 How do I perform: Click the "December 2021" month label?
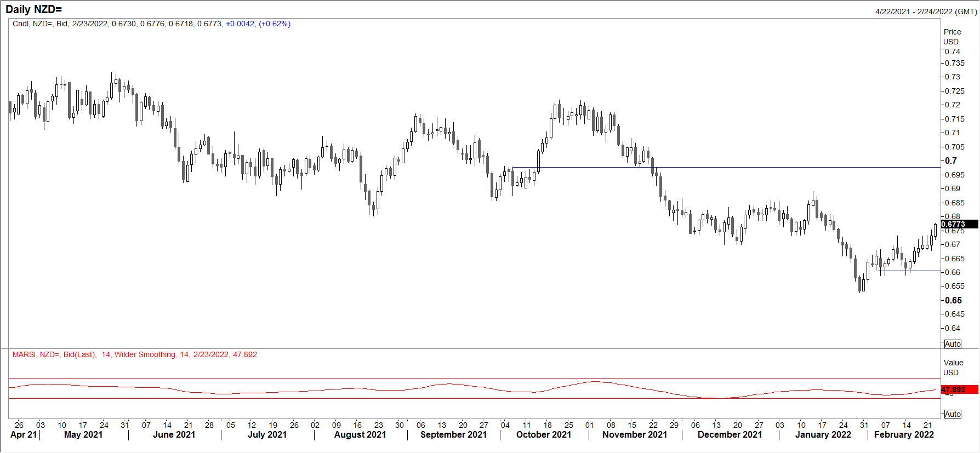pyautogui.click(x=730, y=434)
